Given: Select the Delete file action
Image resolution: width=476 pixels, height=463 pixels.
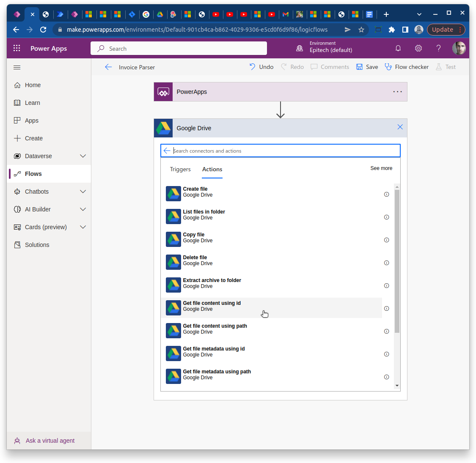Looking at the screenshot, I should [271, 262].
